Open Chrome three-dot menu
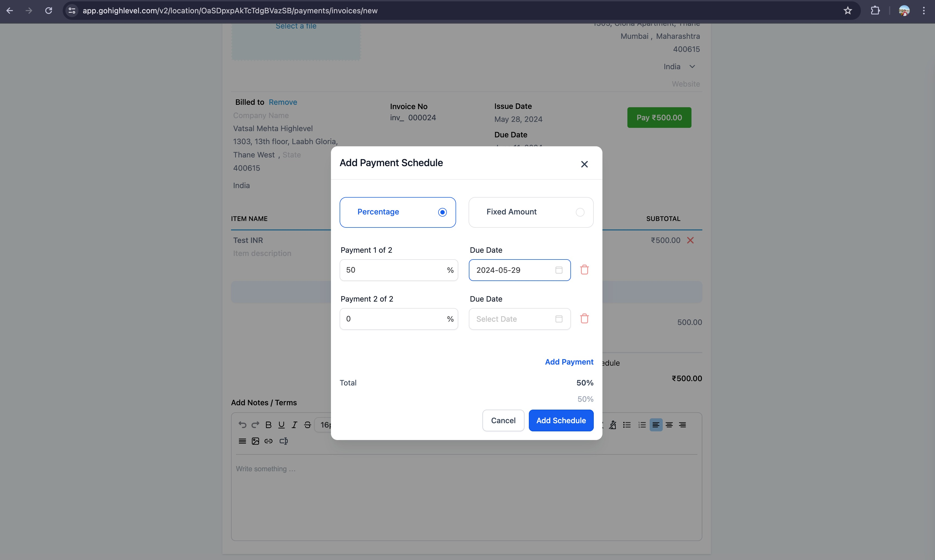The image size is (935, 560). [x=923, y=11]
